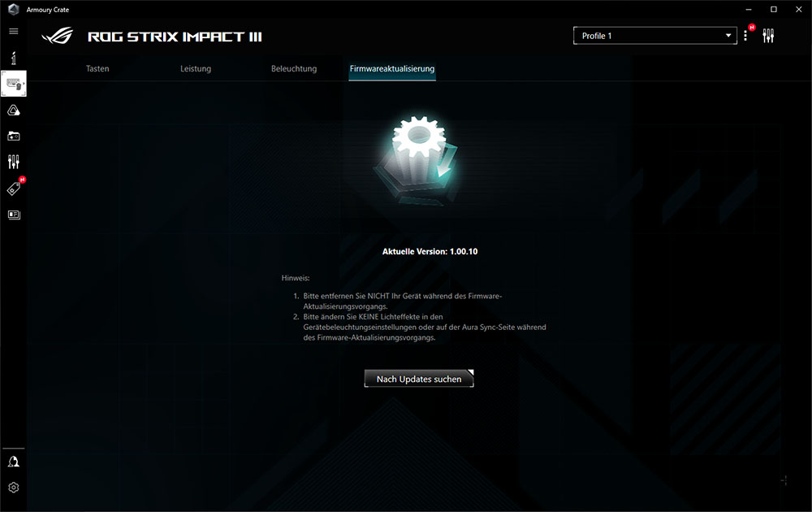The width and height of the screenshot is (812, 512).
Task: Open the Game Library folder icon
Action: pyautogui.click(x=14, y=136)
